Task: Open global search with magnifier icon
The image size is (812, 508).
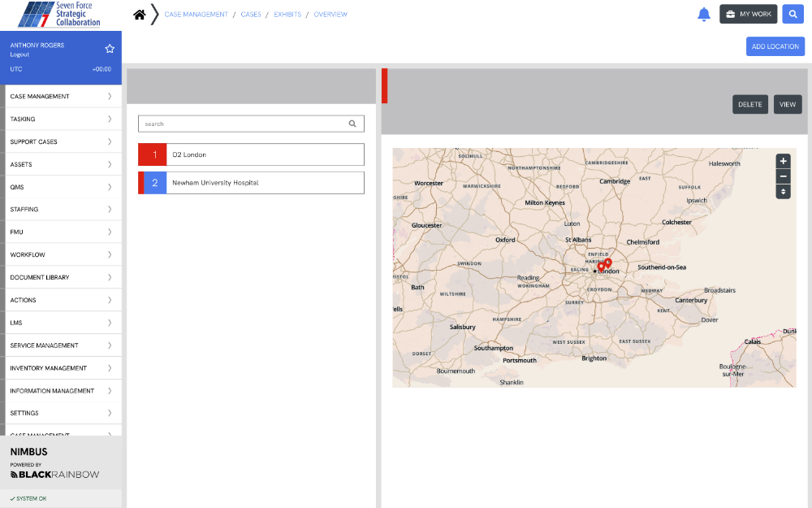Action: (793, 14)
